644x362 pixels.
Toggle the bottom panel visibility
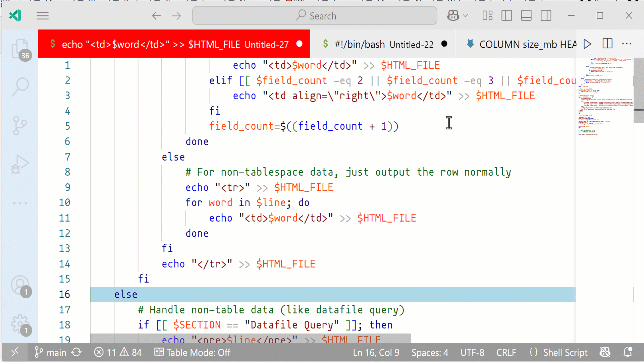click(526, 16)
